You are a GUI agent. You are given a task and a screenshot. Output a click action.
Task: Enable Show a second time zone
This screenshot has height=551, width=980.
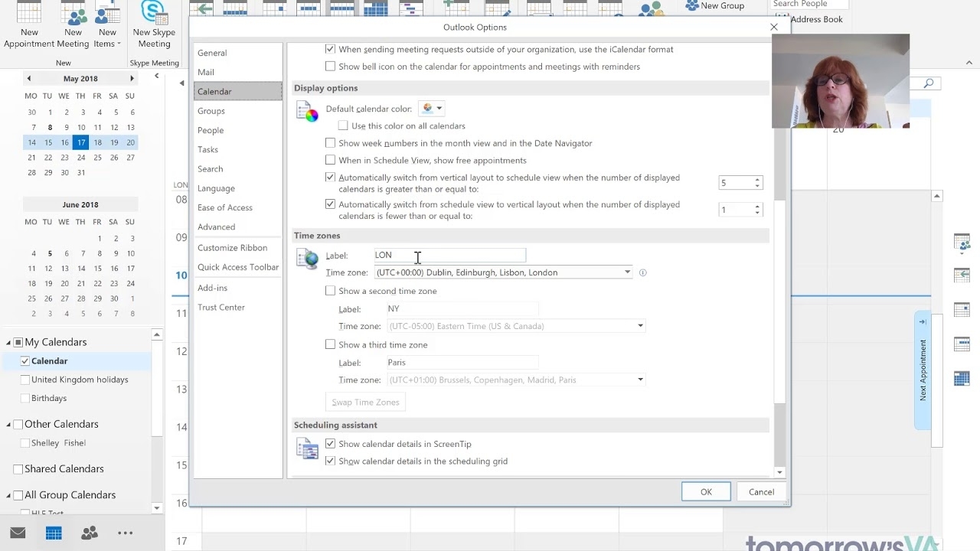point(330,291)
